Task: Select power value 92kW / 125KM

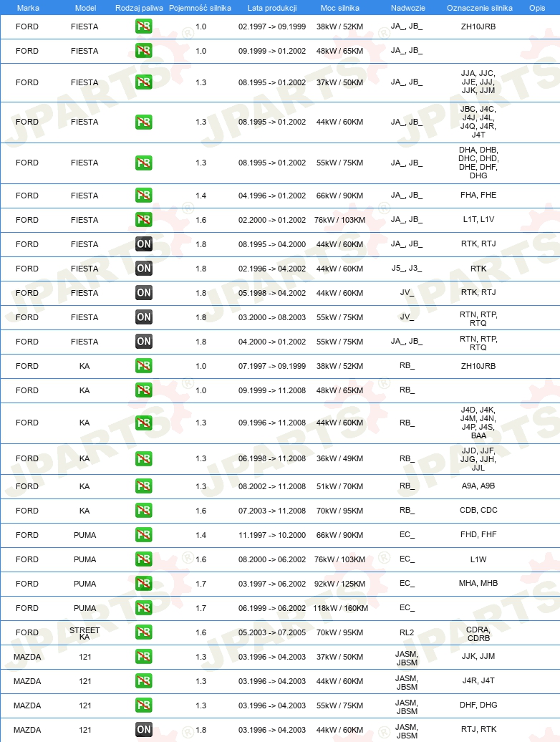Action: click(339, 584)
